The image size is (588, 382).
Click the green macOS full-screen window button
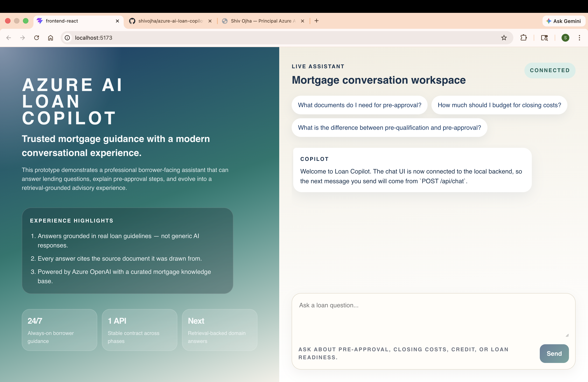(x=25, y=21)
